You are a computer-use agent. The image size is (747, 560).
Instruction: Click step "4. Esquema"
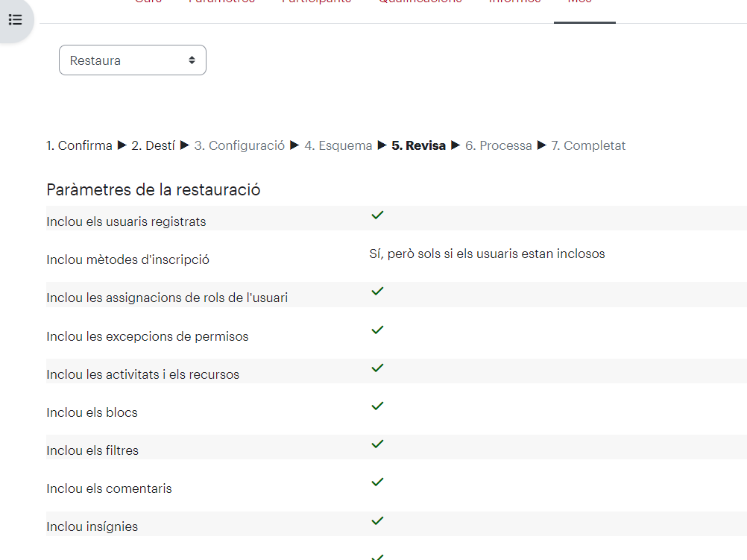[338, 145]
